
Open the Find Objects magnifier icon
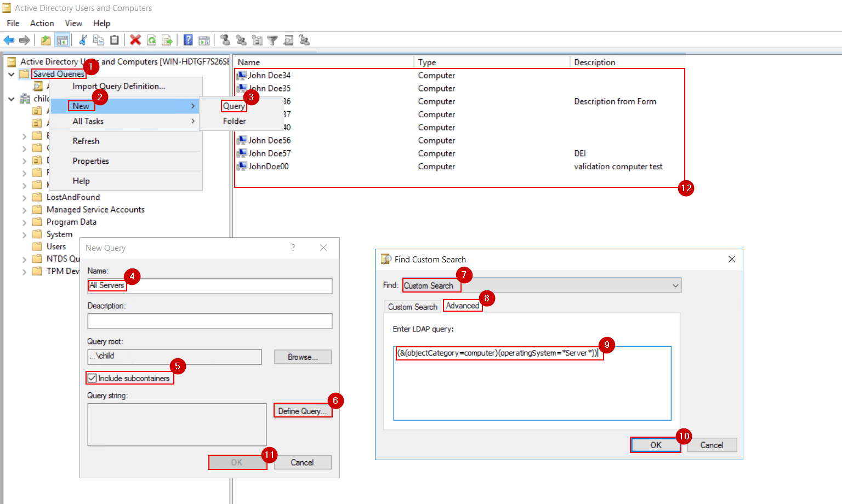[x=288, y=39]
